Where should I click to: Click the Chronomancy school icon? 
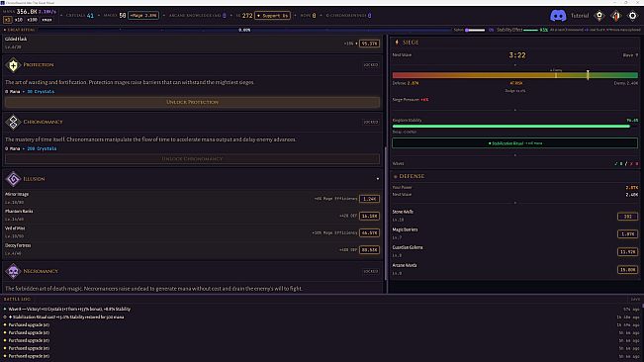pos(13,122)
